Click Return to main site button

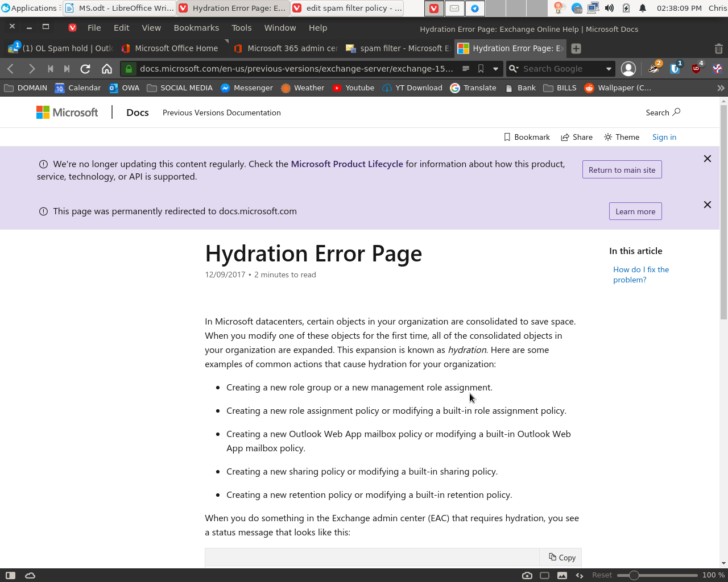[622, 169]
